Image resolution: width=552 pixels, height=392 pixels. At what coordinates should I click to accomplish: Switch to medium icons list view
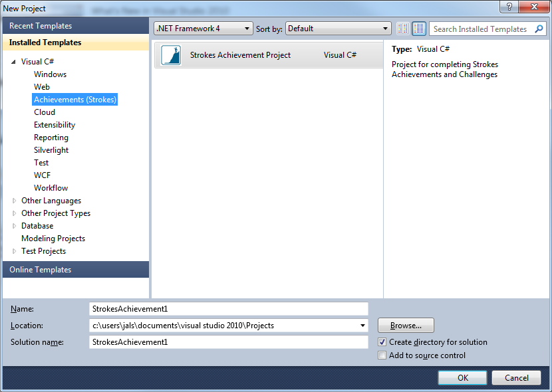(x=419, y=29)
